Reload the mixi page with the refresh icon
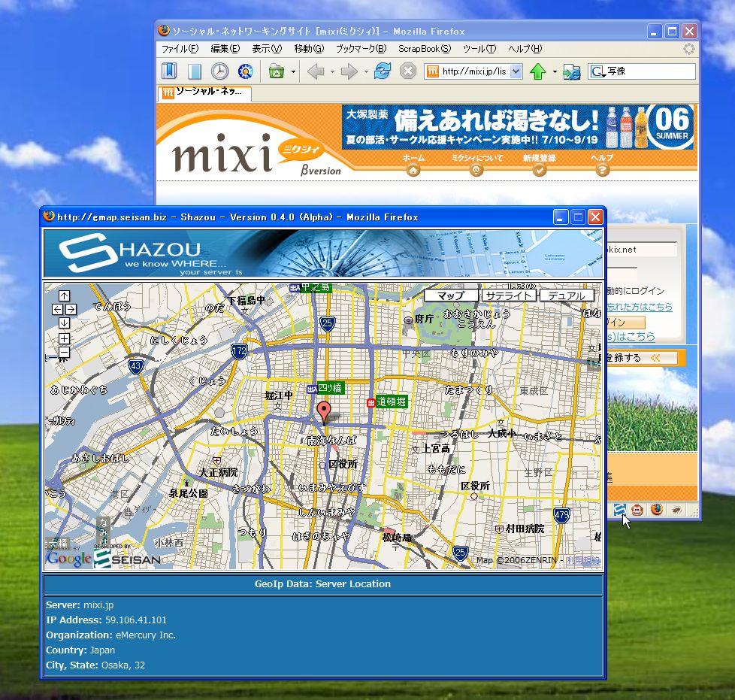Image resolution: width=735 pixels, height=700 pixels. click(x=383, y=71)
